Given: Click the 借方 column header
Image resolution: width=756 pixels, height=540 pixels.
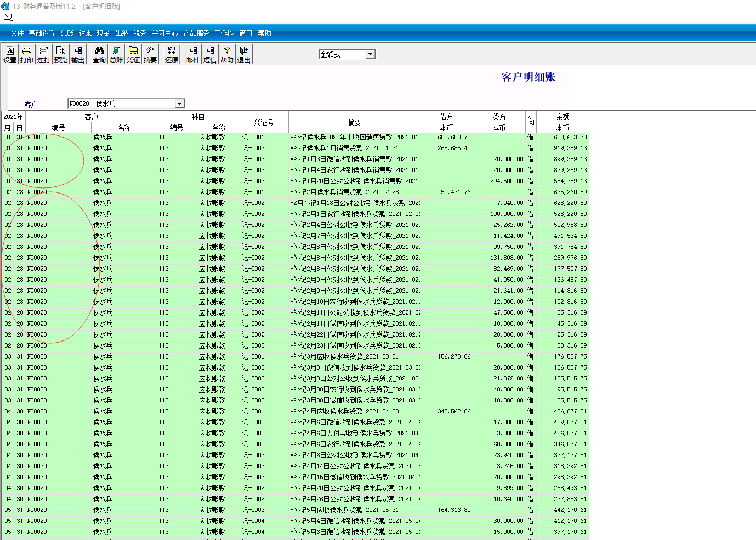Looking at the screenshot, I should (446, 117).
